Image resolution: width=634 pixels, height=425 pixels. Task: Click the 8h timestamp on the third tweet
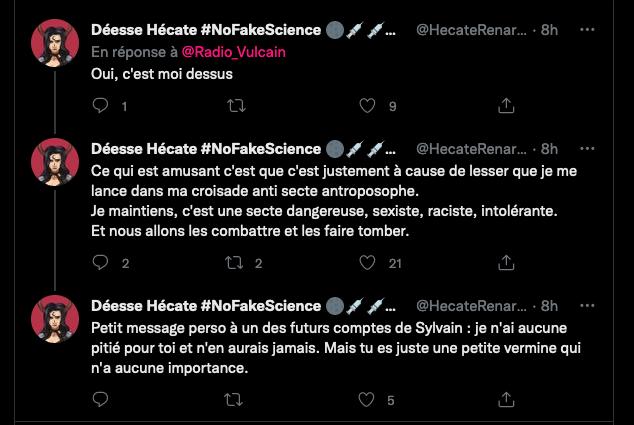[549, 306]
